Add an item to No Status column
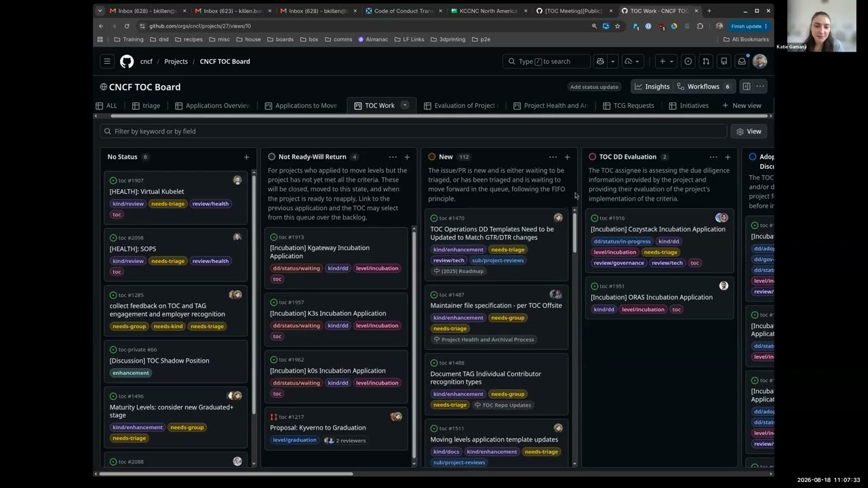 (246, 157)
